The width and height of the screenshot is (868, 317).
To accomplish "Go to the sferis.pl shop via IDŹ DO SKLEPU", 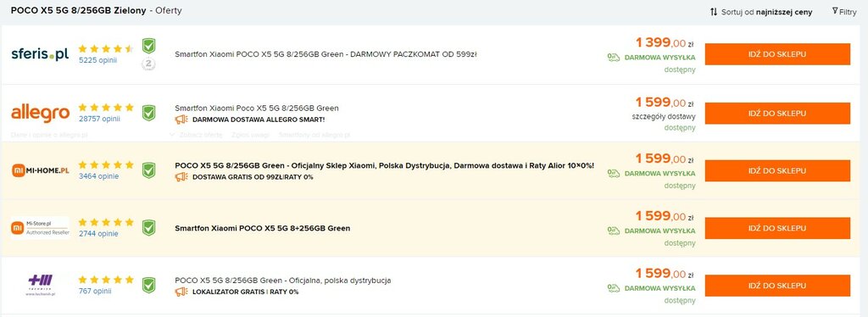I will (777, 54).
